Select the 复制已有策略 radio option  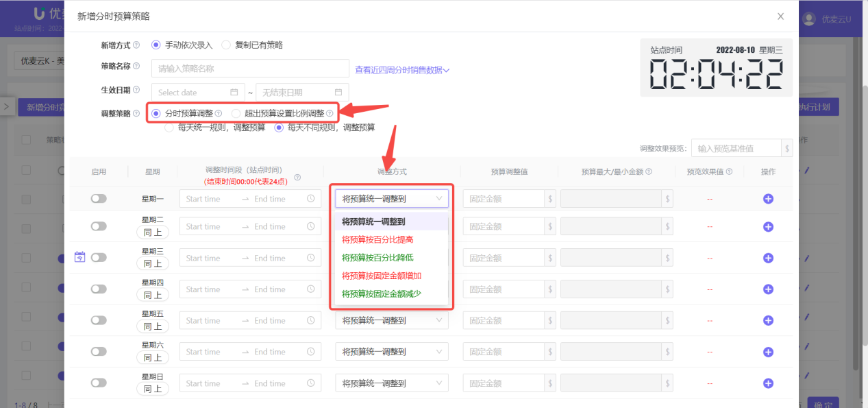point(228,45)
